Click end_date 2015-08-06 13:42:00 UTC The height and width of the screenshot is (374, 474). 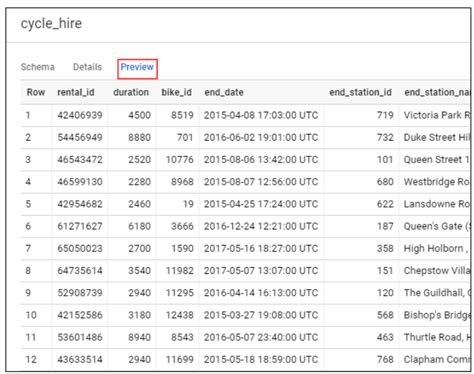click(x=261, y=160)
